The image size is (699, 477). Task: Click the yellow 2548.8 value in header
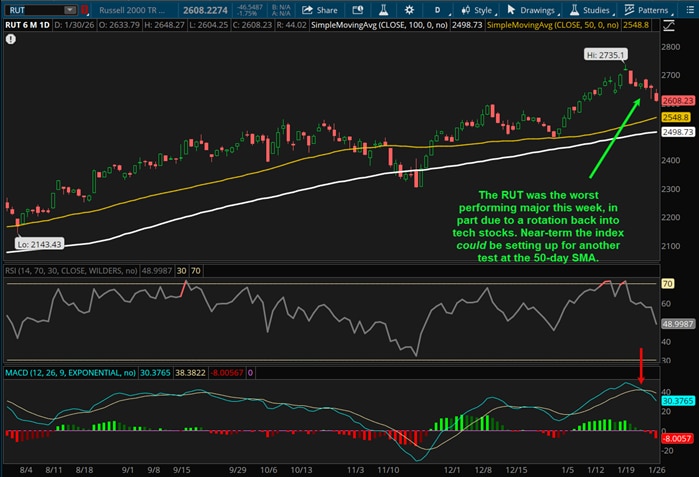(636, 25)
